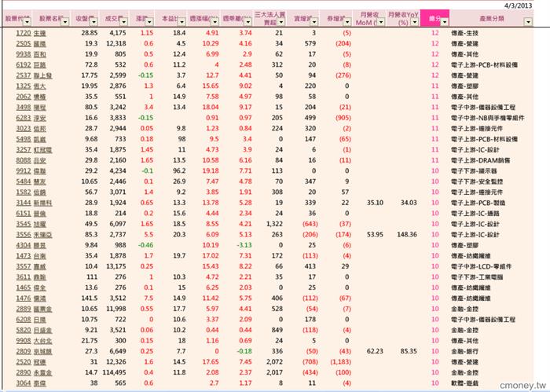This screenshot has width=550, height=392.
Task: Open the stock code 3144 link
Action: coord(24,203)
